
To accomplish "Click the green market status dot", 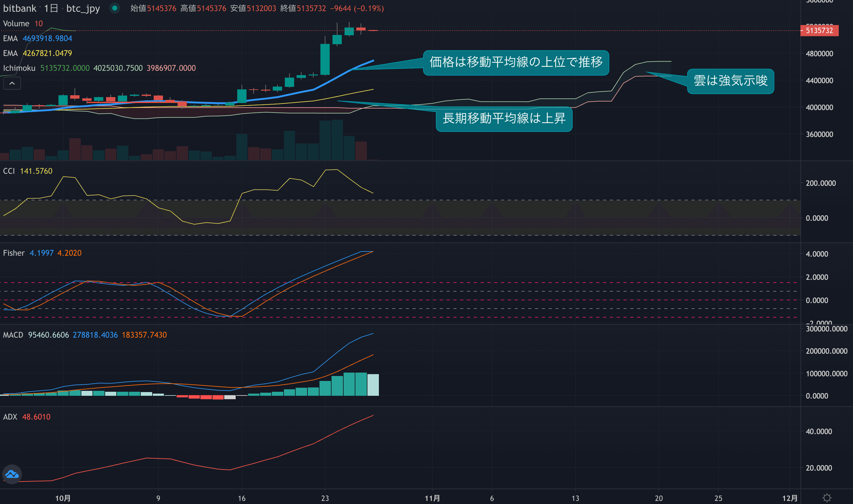I will pos(115,8).
